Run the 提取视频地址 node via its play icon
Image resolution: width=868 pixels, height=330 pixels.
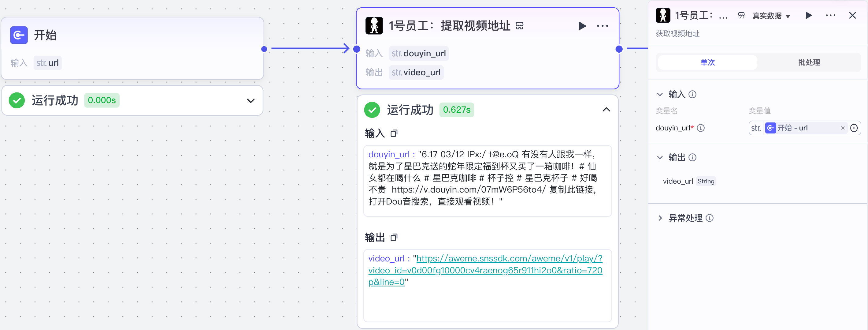point(582,26)
